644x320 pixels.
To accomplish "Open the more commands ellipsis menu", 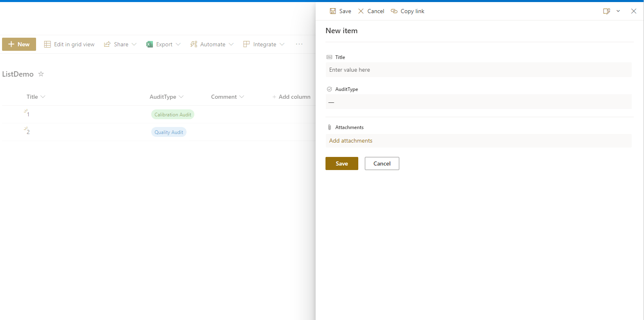I will 299,44.
